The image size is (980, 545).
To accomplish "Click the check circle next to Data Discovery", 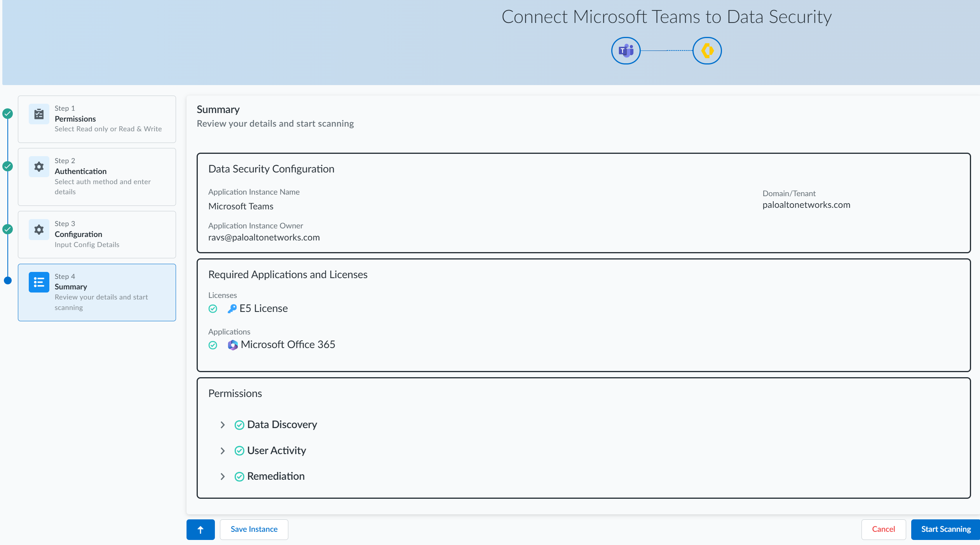I will (x=239, y=425).
